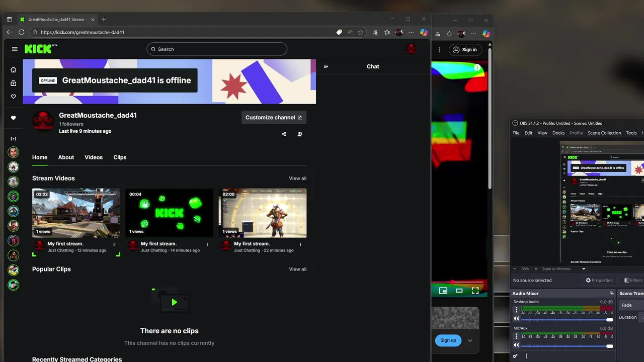
Task: Click the shopping tag icon in address bar
Action: 339,32
